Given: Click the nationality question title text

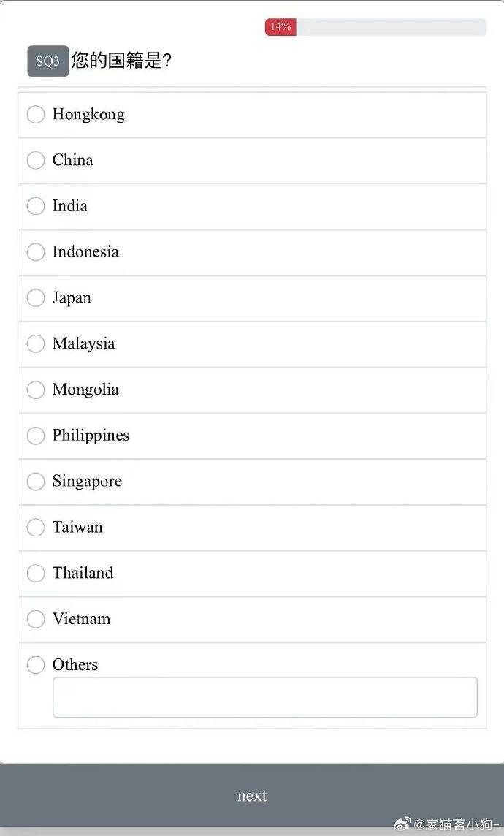Looking at the screenshot, I should (121, 61).
